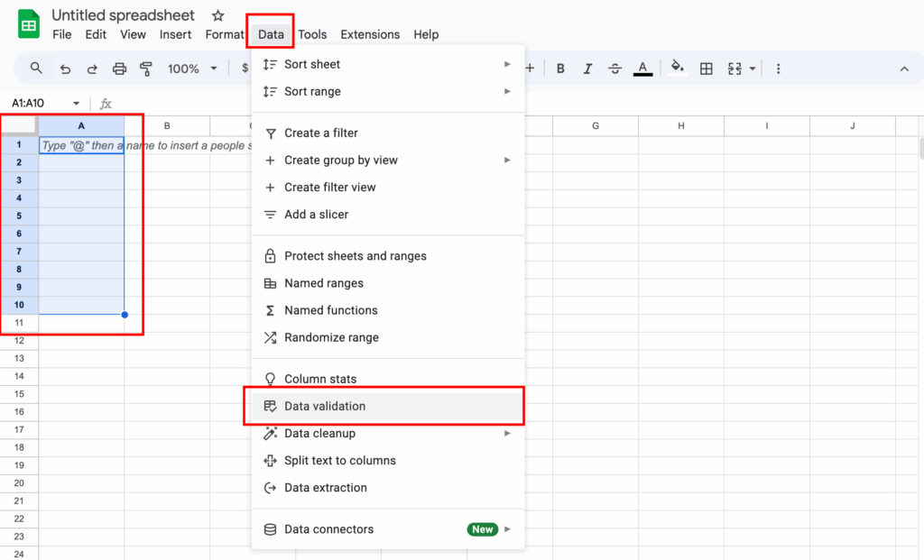Click the undo arrow in toolbar
The image size is (924, 560).
[65, 69]
